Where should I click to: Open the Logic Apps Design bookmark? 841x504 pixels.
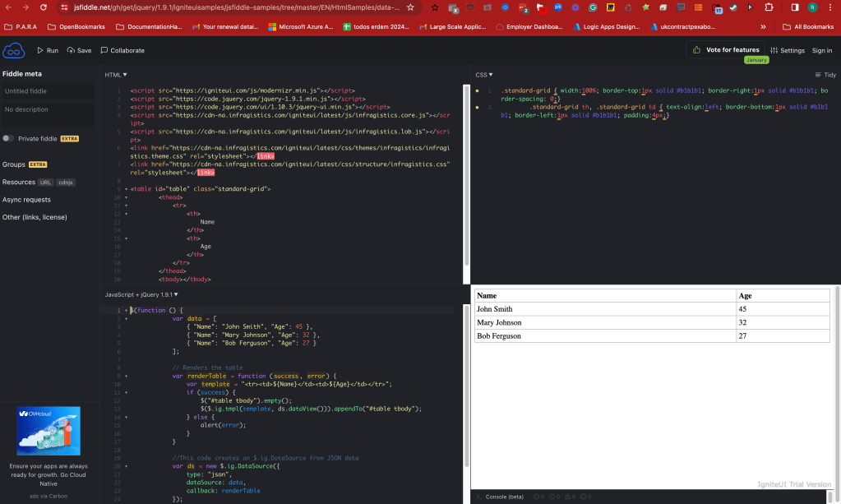pyautogui.click(x=607, y=27)
